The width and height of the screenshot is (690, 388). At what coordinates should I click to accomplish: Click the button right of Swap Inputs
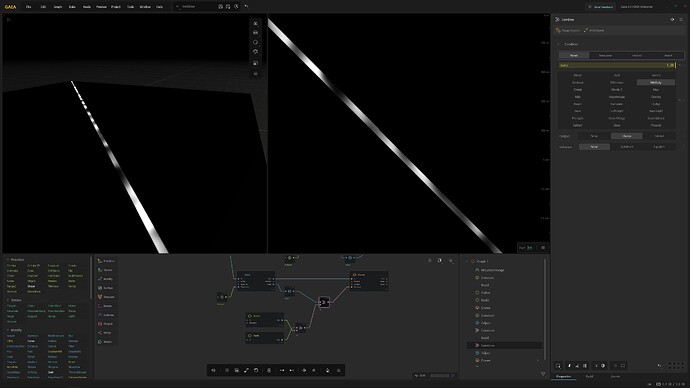point(594,30)
